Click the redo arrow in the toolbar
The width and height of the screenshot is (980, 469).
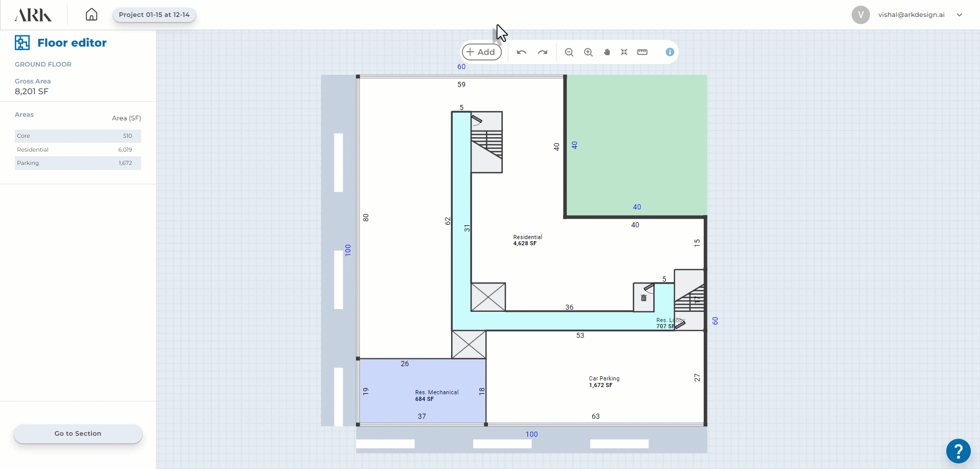[543, 52]
